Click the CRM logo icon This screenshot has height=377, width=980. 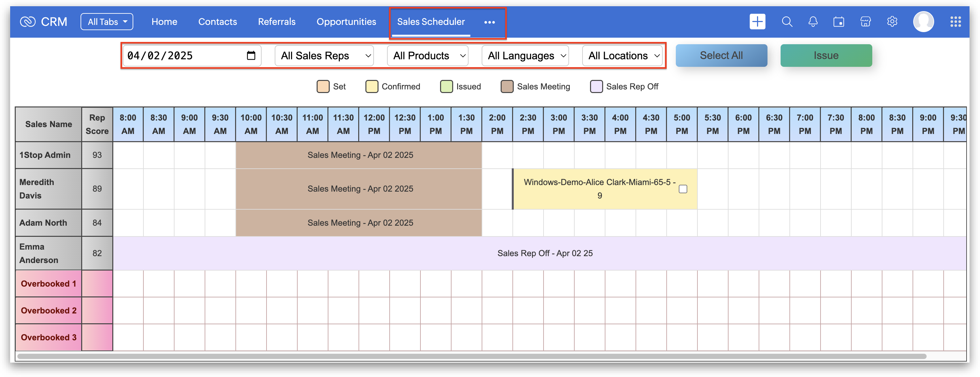(28, 22)
